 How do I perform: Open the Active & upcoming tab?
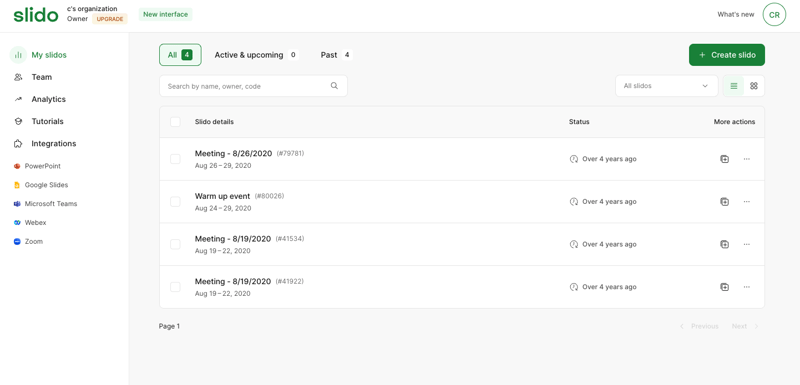click(x=256, y=55)
